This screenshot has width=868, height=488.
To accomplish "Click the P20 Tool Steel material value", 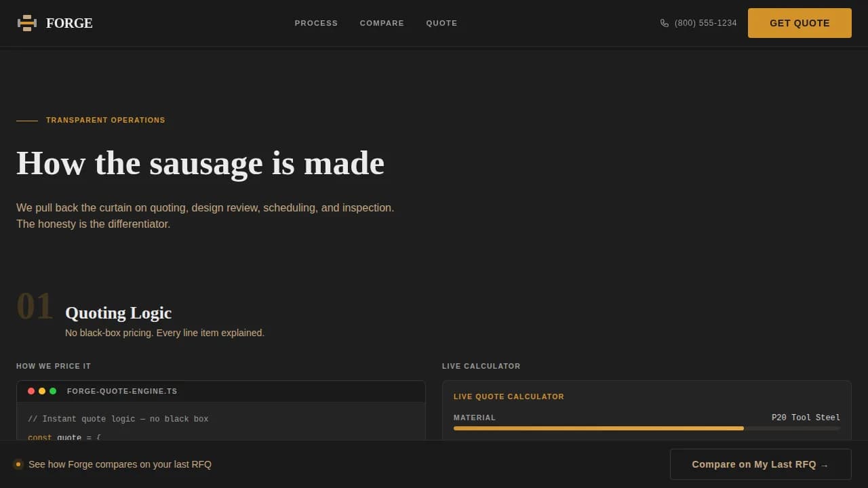I will (806, 418).
